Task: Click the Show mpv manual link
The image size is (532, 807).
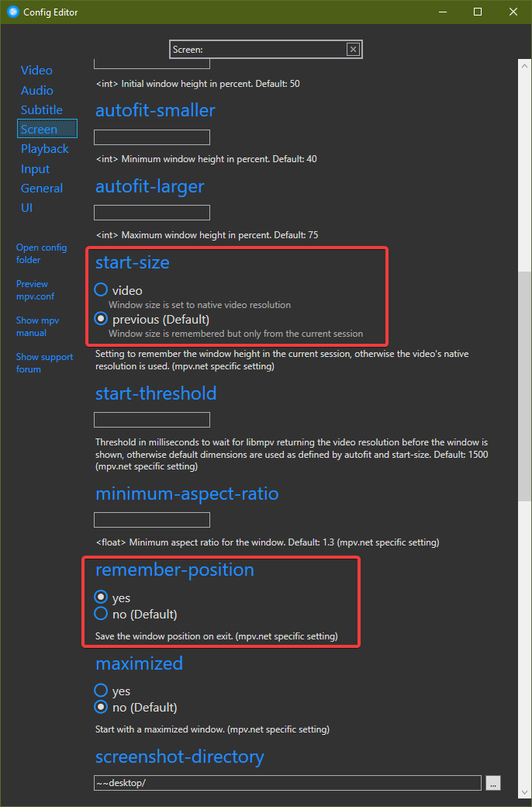Action: 37,327
